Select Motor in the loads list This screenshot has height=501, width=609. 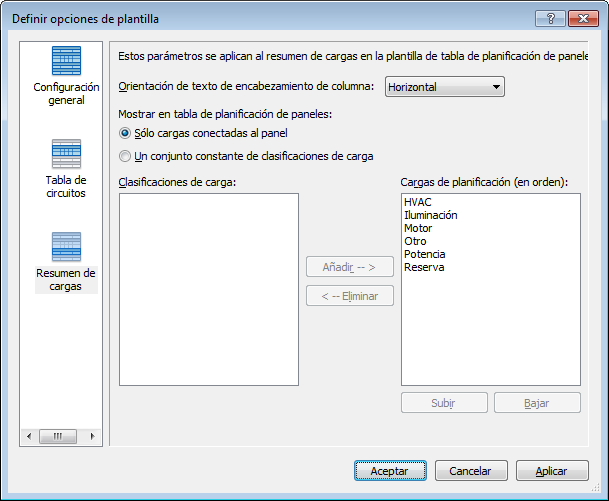point(418,228)
